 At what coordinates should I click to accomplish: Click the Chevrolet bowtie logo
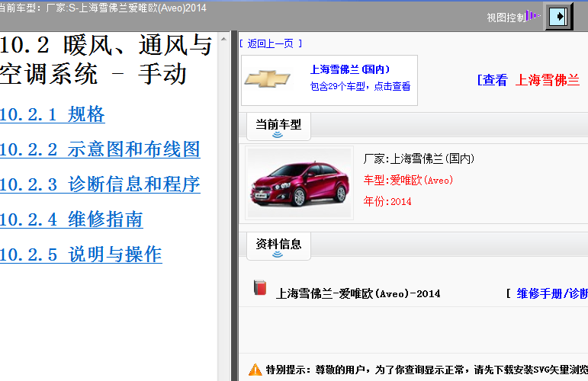click(267, 78)
